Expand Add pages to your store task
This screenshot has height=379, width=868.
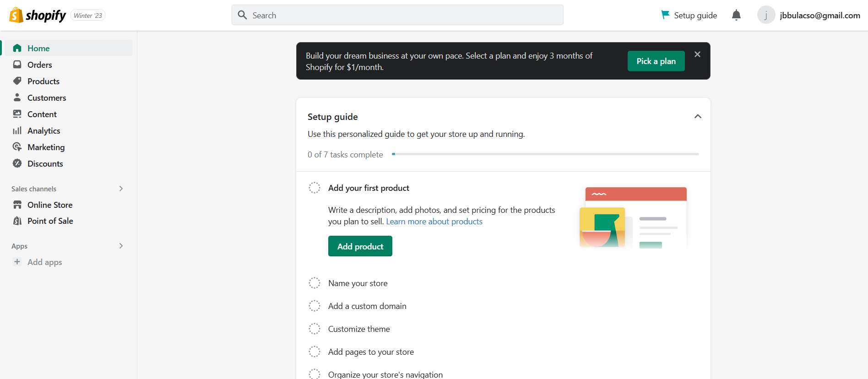(x=371, y=352)
